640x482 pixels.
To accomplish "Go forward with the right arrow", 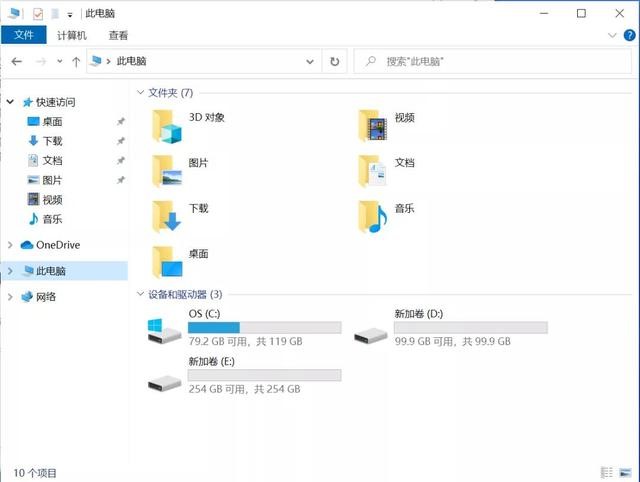I will [x=41, y=62].
